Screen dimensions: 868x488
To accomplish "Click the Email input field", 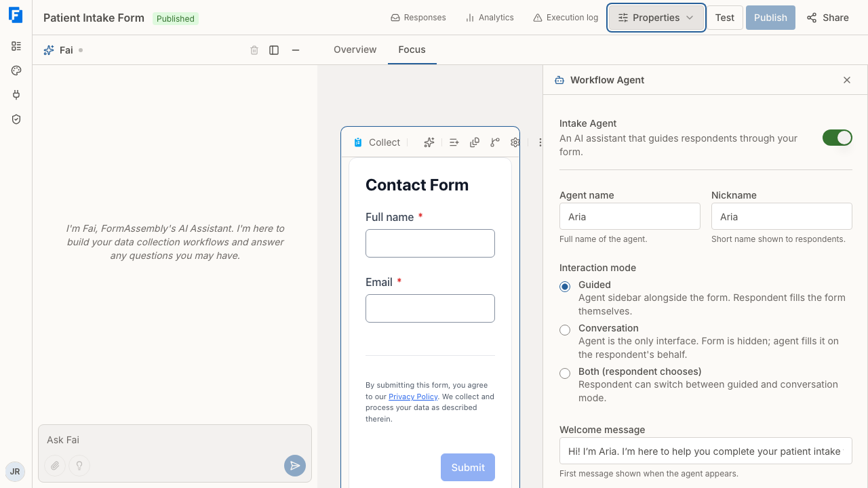I will click(430, 308).
